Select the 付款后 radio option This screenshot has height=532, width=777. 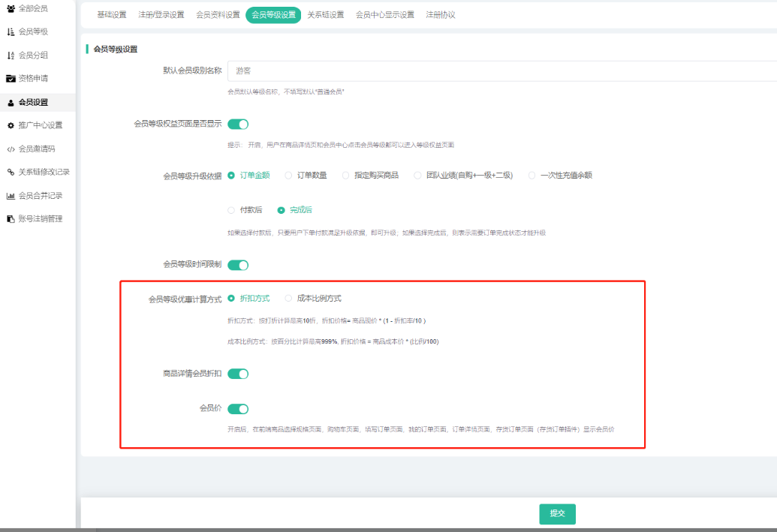[231, 210]
